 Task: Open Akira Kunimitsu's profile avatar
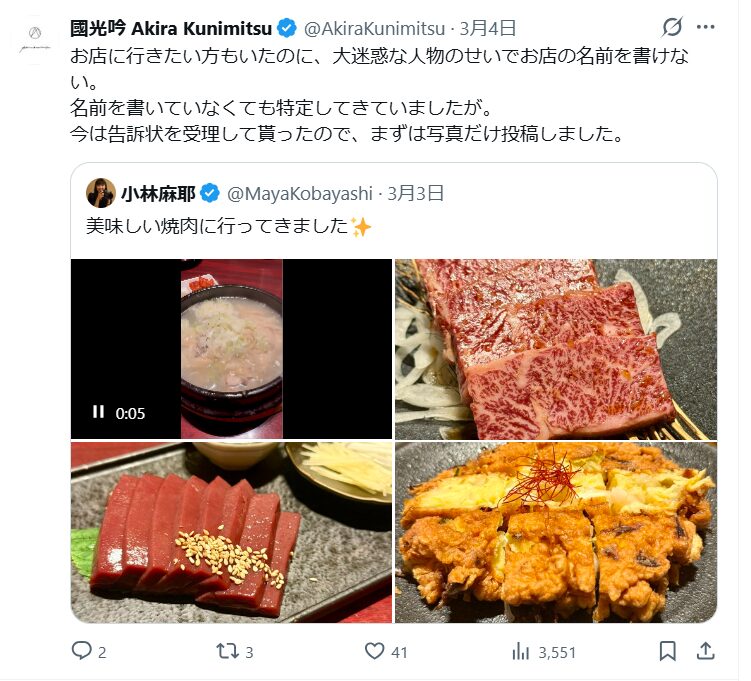pyautogui.click(x=34, y=40)
